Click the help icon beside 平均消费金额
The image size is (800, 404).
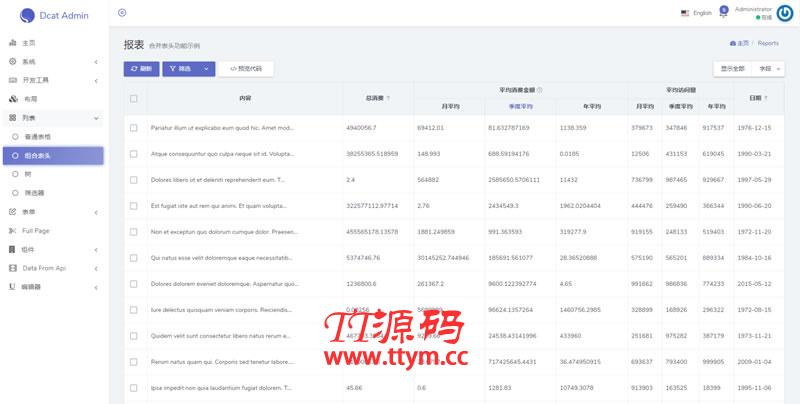(539, 90)
